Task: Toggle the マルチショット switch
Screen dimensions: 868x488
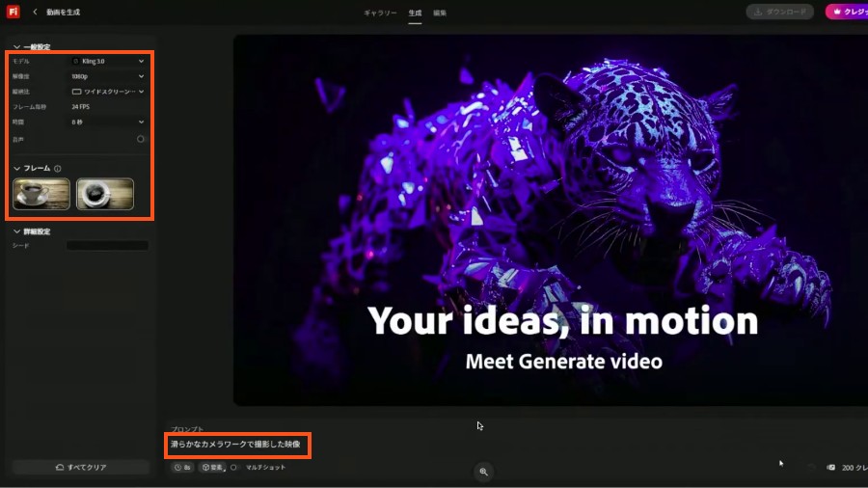Action: pos(233,468)
